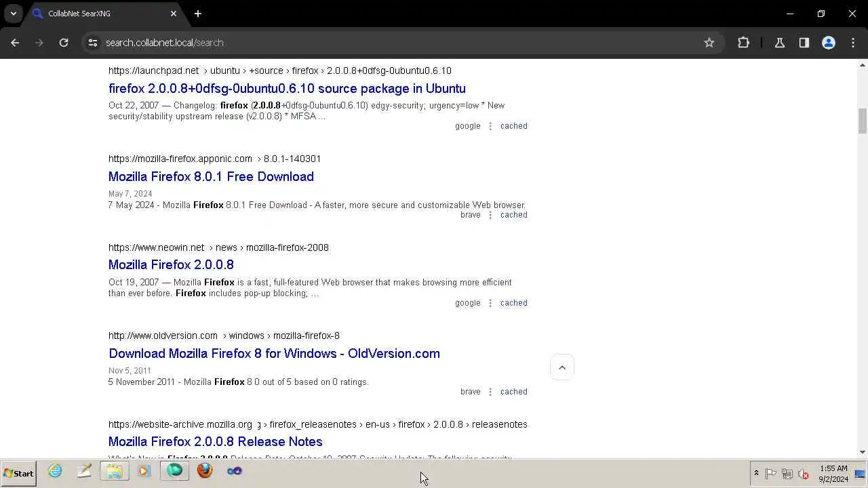
Task: Open network tray icon
Action: pos(787,474)
